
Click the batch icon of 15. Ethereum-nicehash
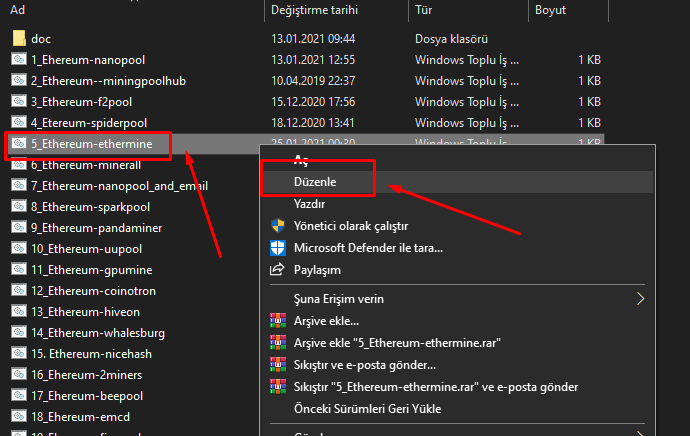click(19, 353)
